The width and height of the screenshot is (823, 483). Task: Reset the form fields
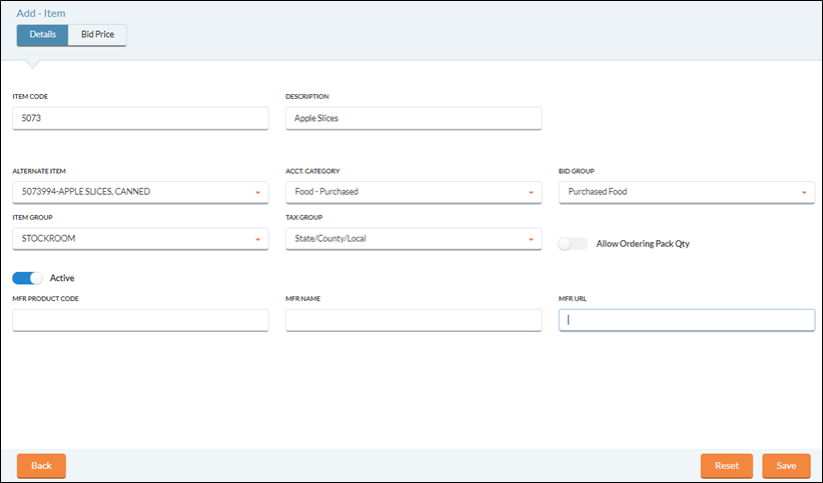[727, 466]
